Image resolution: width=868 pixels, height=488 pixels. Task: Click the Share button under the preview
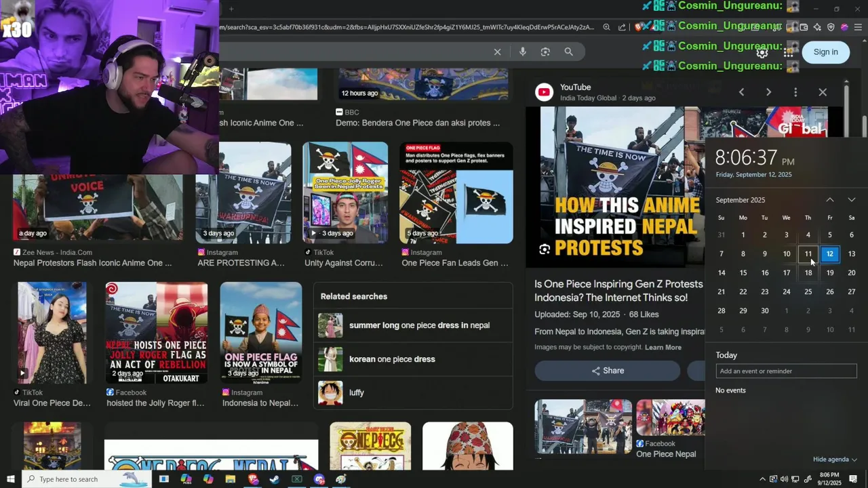click(x=608, y=371)
